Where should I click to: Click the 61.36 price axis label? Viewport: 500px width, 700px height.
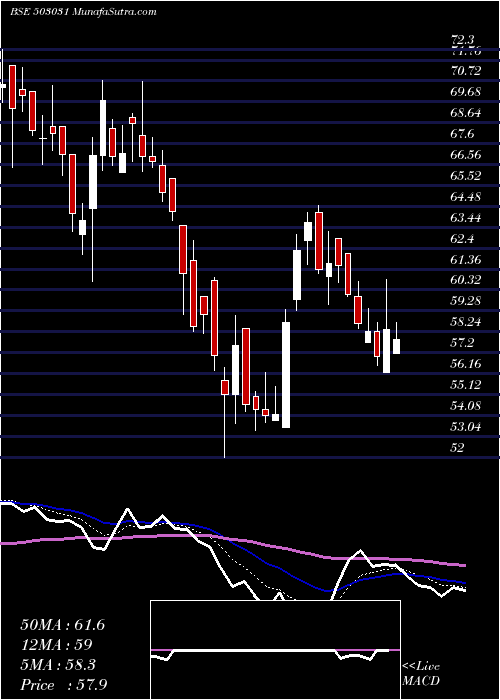tap(467, 260)
